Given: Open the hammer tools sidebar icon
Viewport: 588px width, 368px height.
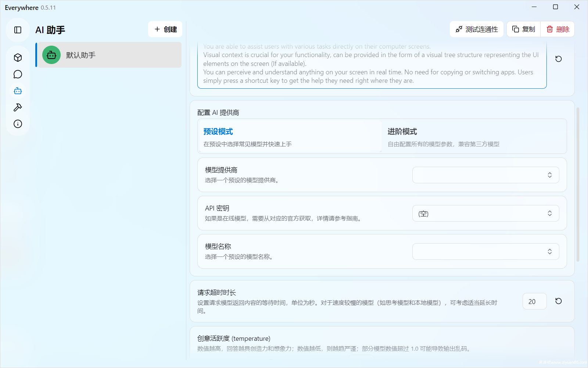Looking at the screenshot, I should point(18,107).
